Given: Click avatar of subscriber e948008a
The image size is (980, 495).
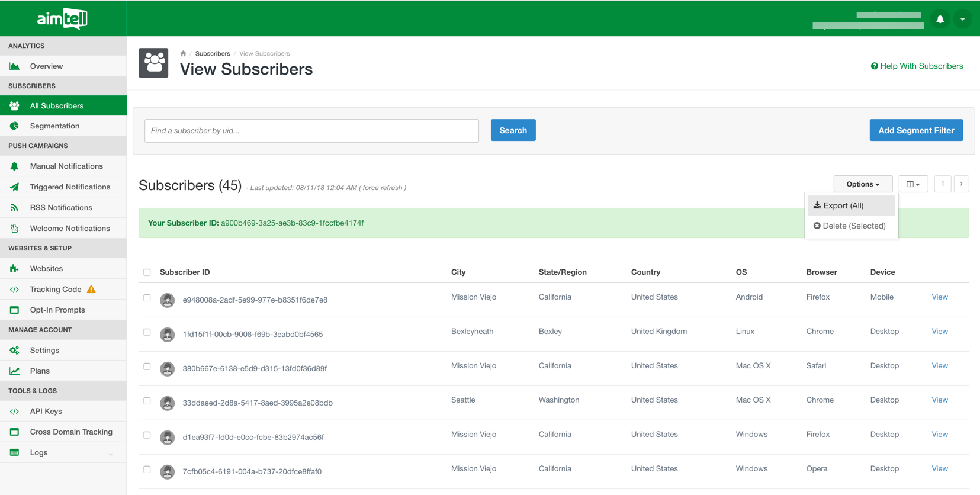Looking at the screenshot, I should coord(168,300).
